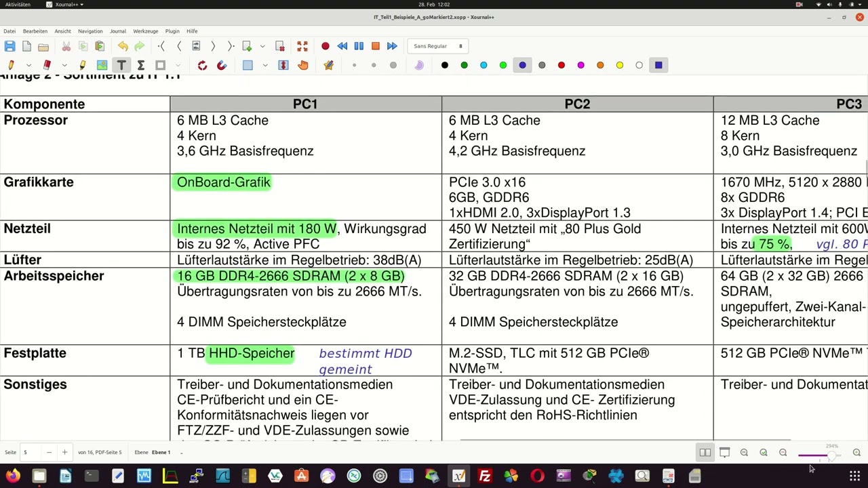Choose the fine line thickness dot
868x488 pixels.
(354, 65)
